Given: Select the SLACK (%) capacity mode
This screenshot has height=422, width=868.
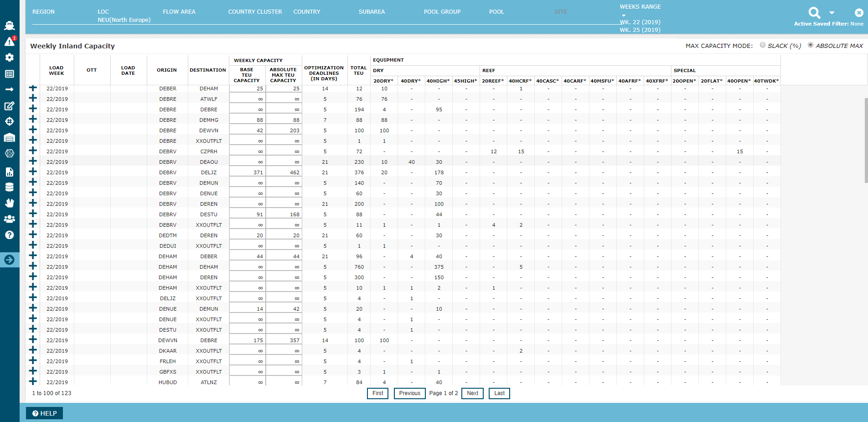Looking at the screenshot, I should tap(763, 45).
